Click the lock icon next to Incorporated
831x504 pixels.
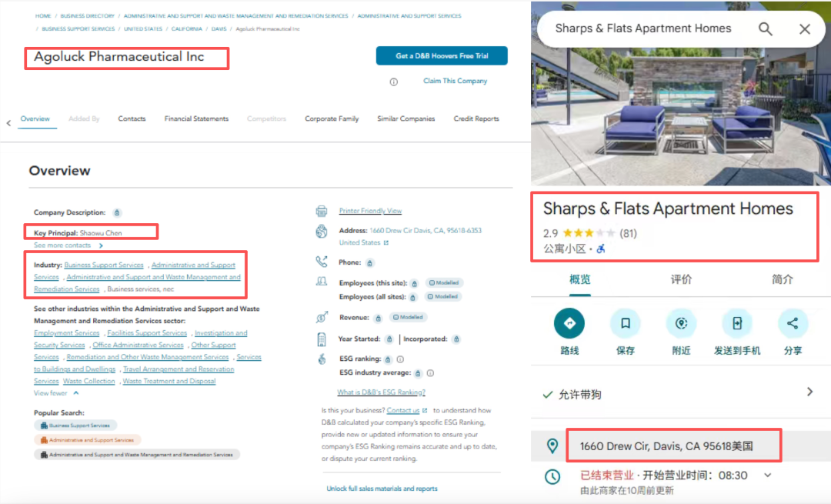tap(456, 339)
